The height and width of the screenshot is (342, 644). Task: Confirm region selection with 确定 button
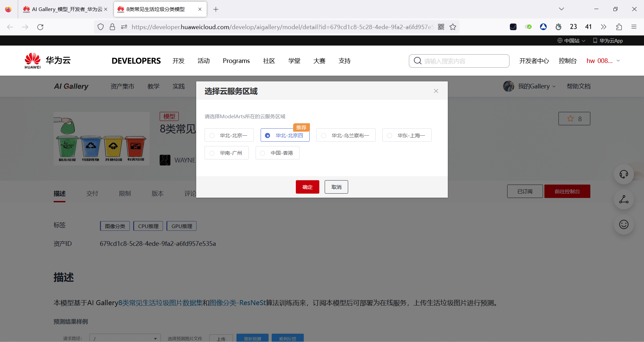click(307, 187)
